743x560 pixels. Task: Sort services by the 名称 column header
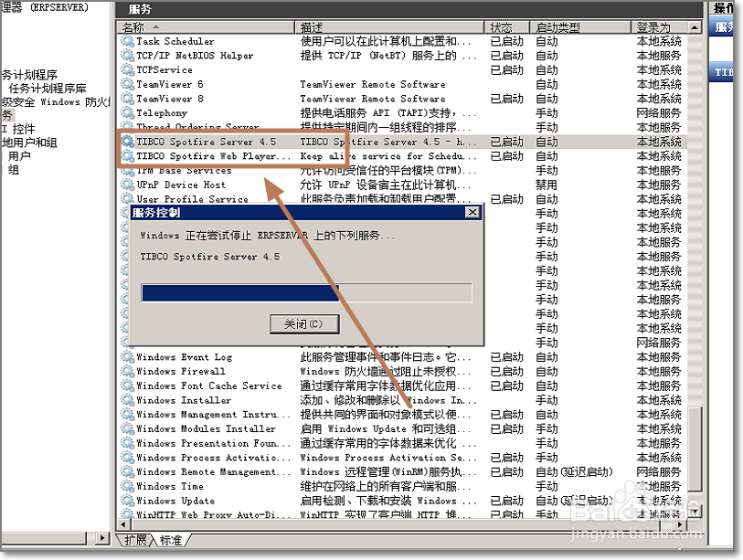(x=206, y=27)
